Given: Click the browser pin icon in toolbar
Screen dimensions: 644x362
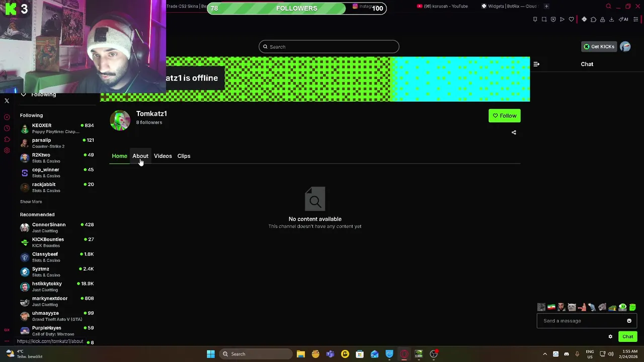Looking at the screenshot, I should point(535,19).
